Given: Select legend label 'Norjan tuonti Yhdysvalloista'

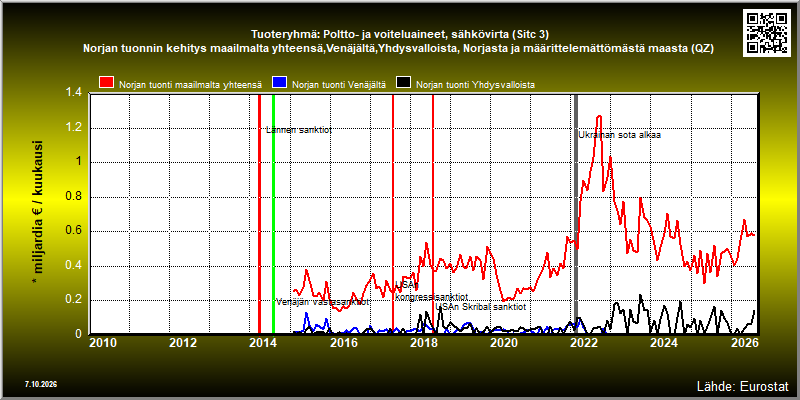Looking at the screenshot, I should [x=476, y=85].
